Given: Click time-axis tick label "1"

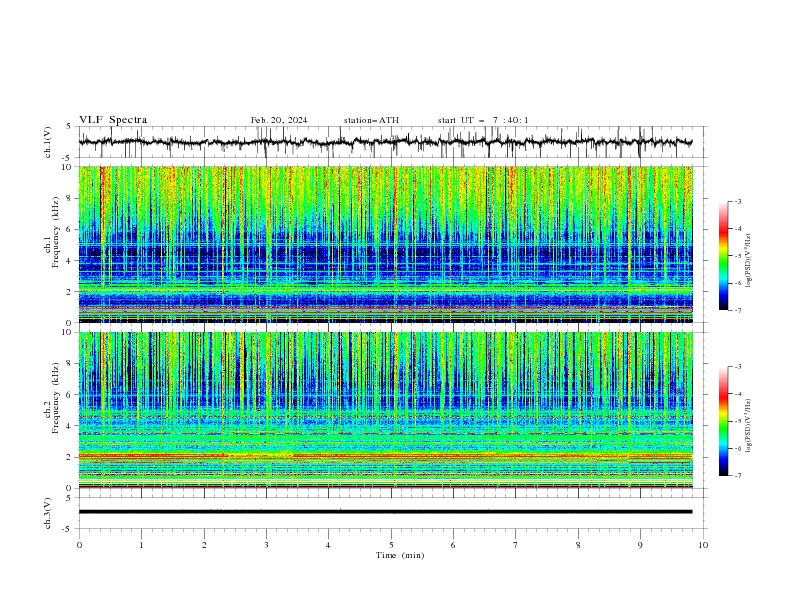Looking at the screenshot, I should tap(141, 545).
